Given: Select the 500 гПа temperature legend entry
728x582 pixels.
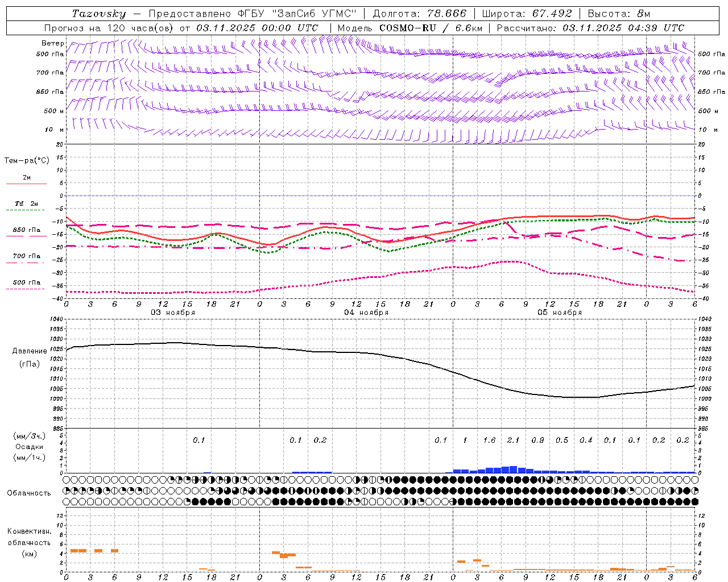Looking at the screenshot, I should pos(27,282).
